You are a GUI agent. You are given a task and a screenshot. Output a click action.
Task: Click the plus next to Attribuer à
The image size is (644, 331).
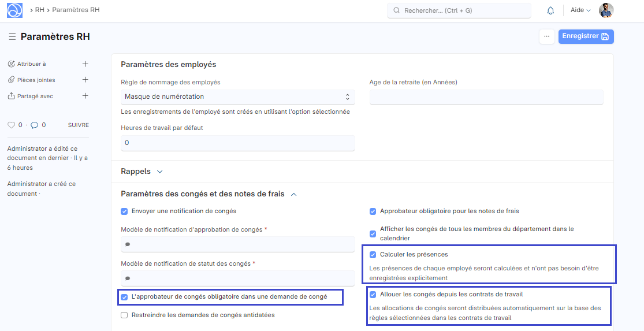[x=85, y=64]
